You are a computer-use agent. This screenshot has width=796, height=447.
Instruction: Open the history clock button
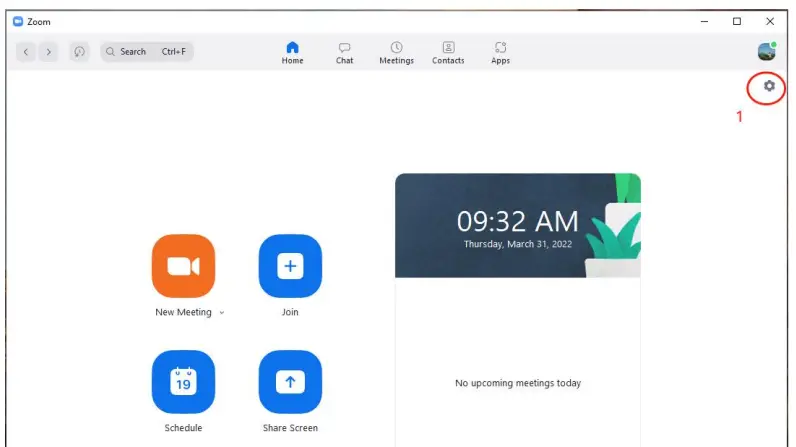(x=79, y=52)
